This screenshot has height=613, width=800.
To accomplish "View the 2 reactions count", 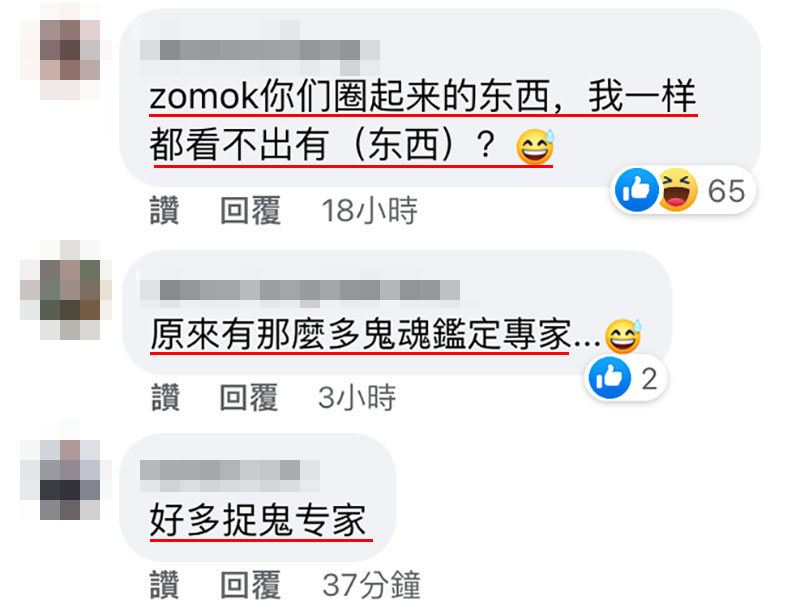I will pos(649,379).
